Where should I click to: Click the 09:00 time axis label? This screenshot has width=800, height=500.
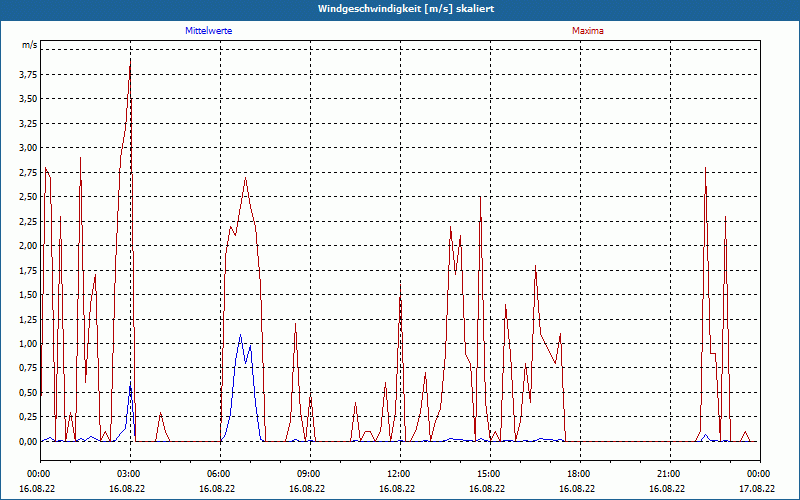307,474
